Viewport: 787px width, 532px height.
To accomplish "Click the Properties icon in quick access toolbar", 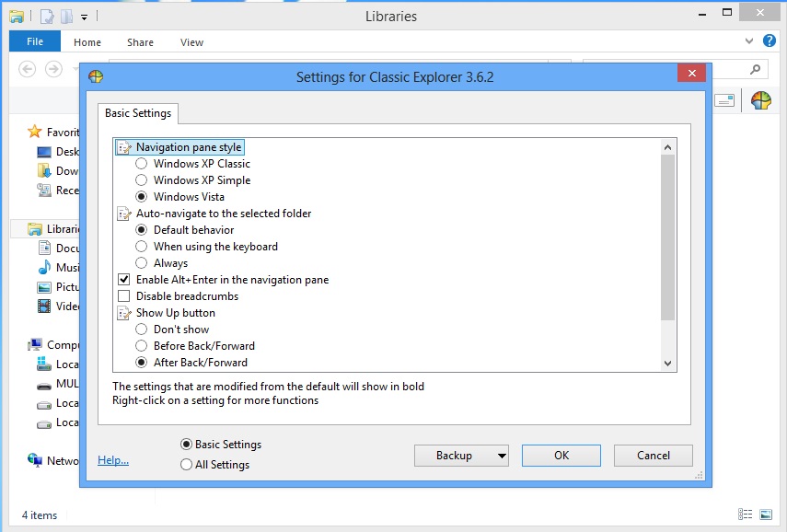I will coord(47,17).
